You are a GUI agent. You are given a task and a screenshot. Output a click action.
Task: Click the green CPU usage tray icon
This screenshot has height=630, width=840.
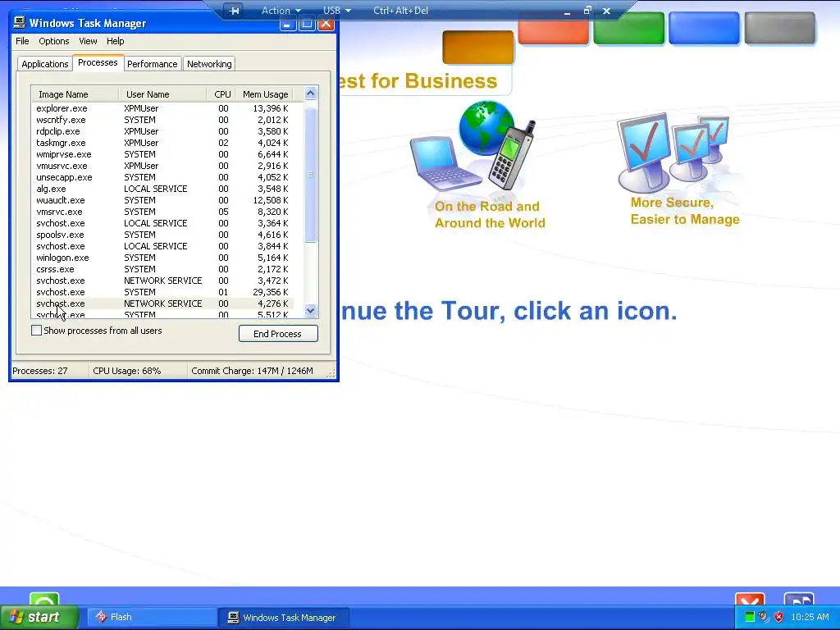(x=750, y=617)
